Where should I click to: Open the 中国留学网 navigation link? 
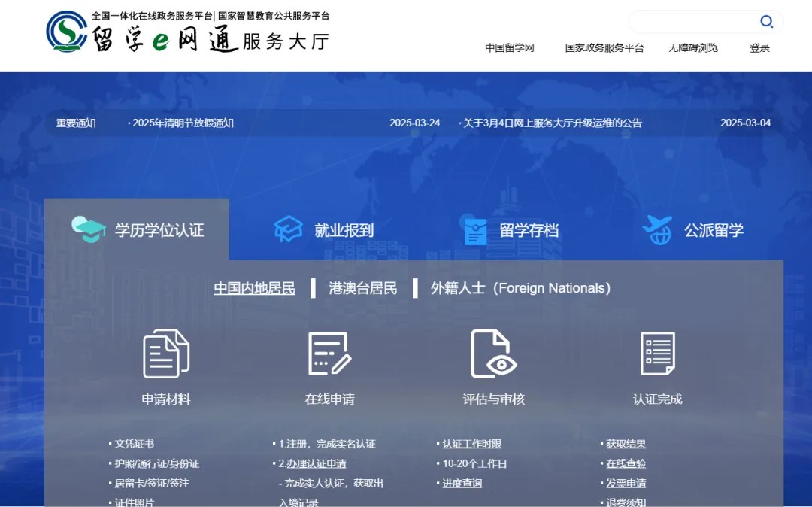click(509, 48)
